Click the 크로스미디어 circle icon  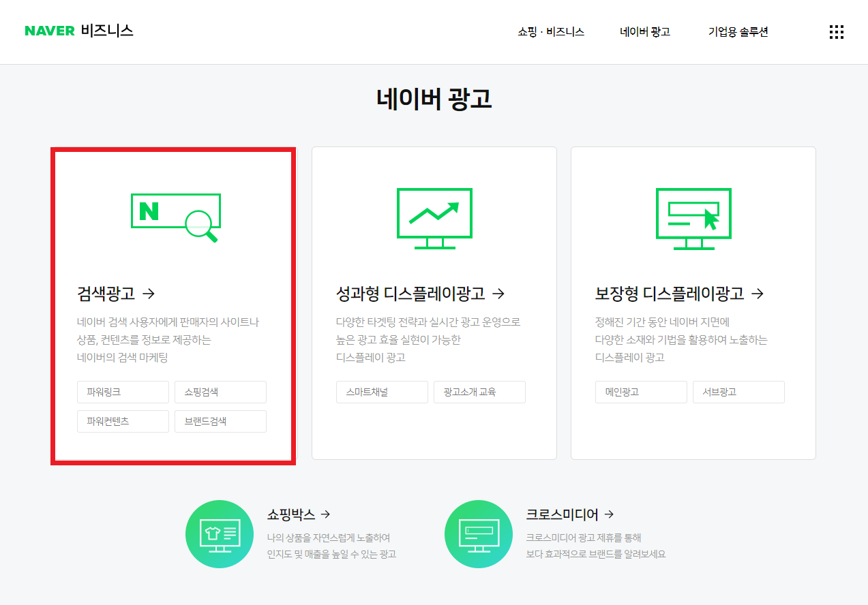(478, 533)
